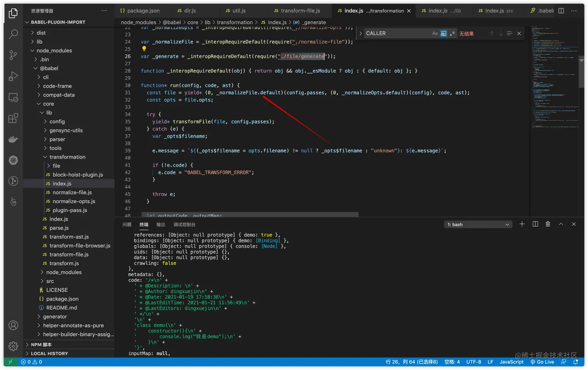Screen dimensions: 588x370
Task: Open the Accounts menu icon
Action: coord(13,325)
